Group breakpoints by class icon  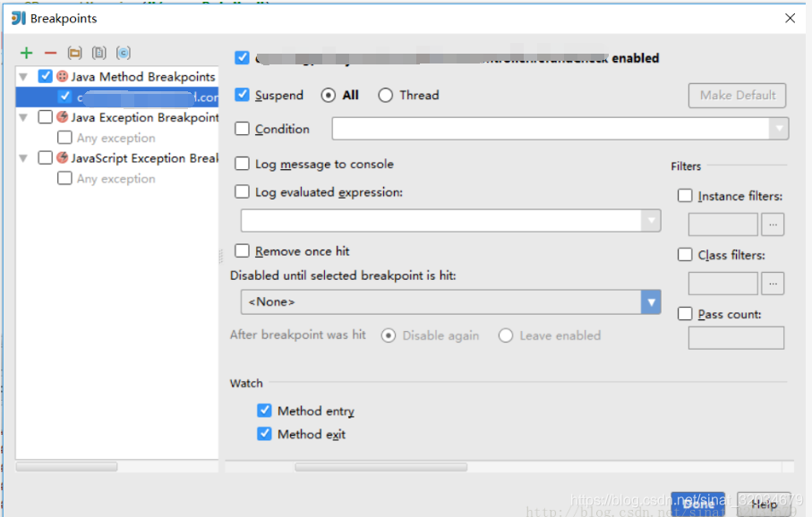tap(124, 53)
